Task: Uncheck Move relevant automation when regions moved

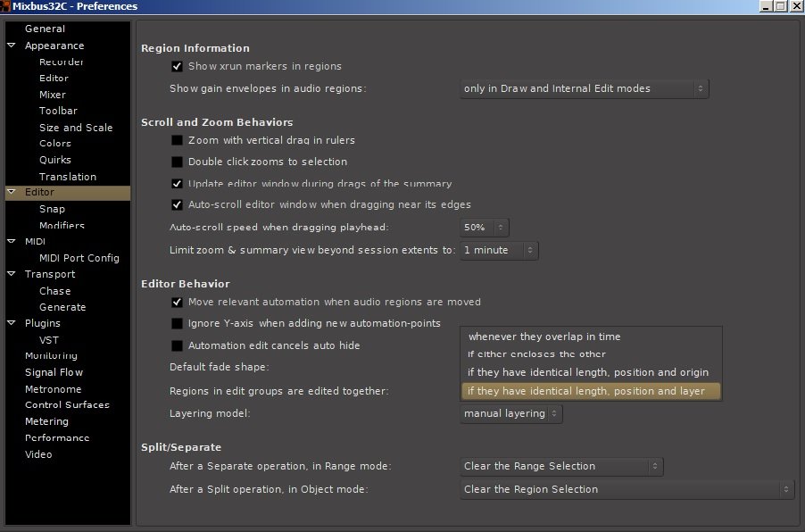Action: (177, 302)
